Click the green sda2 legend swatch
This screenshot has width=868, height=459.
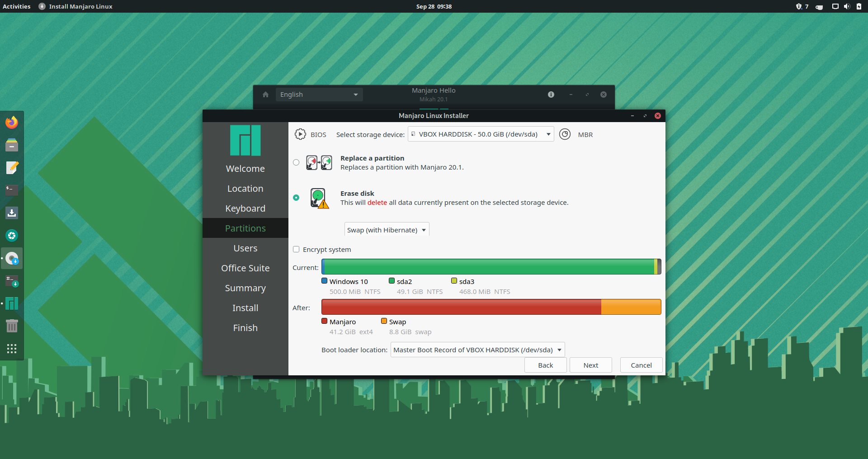click(x=392, y=281)
